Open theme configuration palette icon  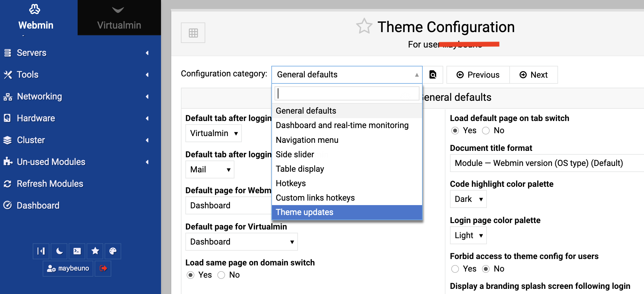pos(113,251)
